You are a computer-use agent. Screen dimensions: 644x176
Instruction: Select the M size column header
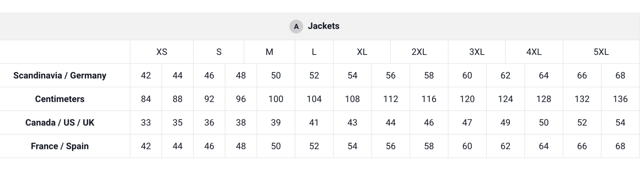point(269,52)
